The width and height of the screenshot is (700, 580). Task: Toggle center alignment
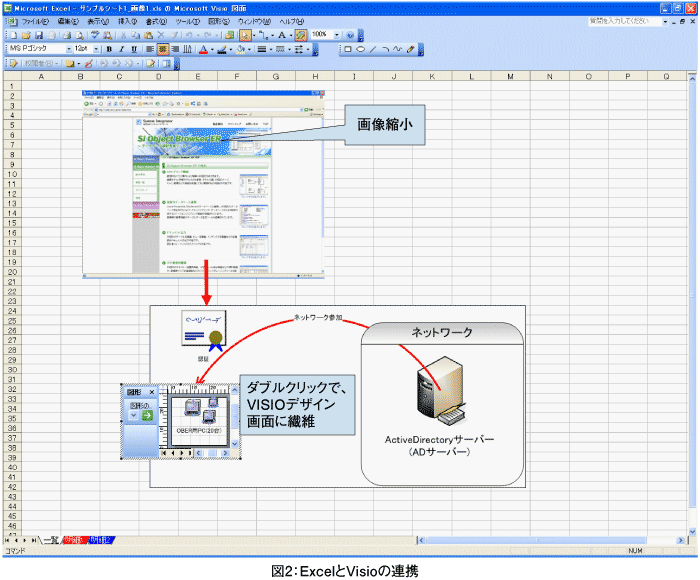(162, 50)
